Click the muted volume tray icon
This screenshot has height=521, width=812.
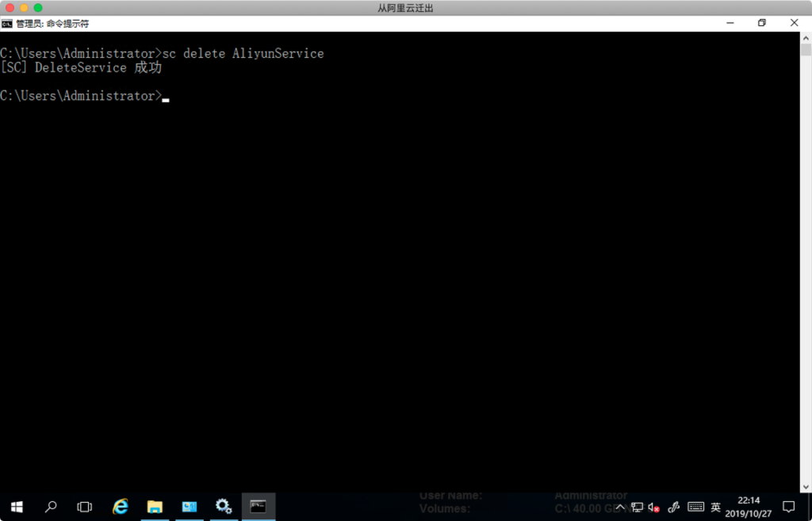pos(654,507)
